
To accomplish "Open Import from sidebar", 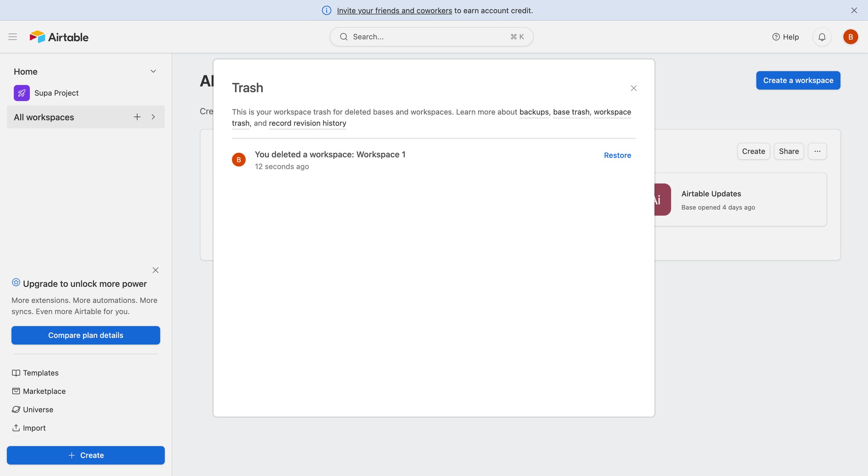I will click(29, 428).
